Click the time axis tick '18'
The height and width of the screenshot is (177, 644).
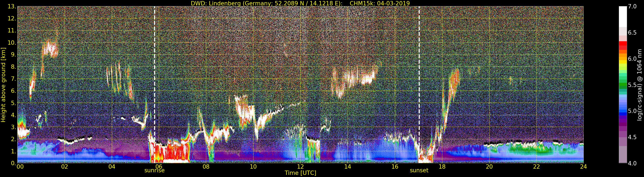click(442, 166)
